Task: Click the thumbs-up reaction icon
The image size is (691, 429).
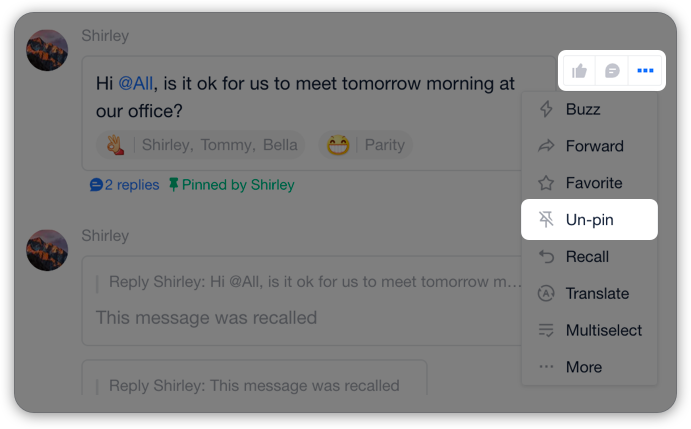Action: click(x=579, y=71)
